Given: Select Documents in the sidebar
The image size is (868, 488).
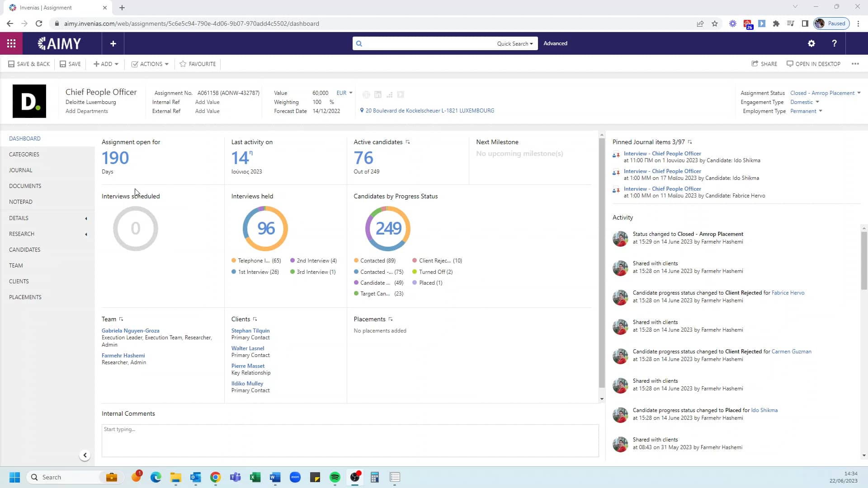Looking at the screenshot, I should 25,186.
